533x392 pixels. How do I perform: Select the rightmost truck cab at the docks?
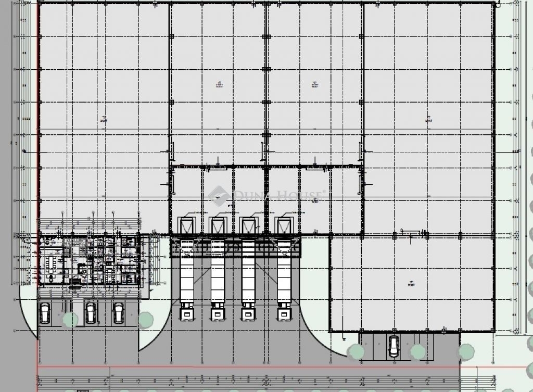tap(284, 313)
